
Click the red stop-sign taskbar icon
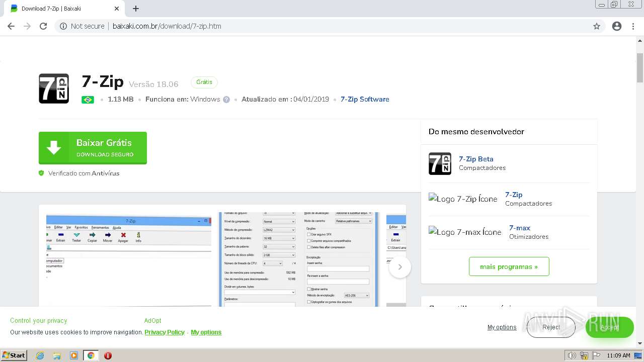(x=108, y=355)
